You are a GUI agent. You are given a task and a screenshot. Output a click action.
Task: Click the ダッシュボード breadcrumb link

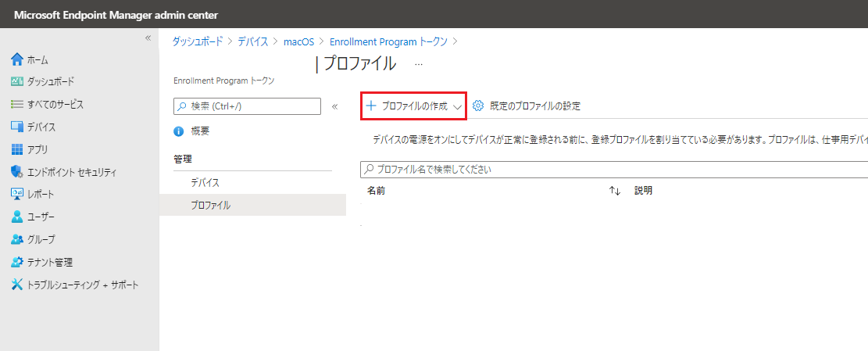click(198, 41)
